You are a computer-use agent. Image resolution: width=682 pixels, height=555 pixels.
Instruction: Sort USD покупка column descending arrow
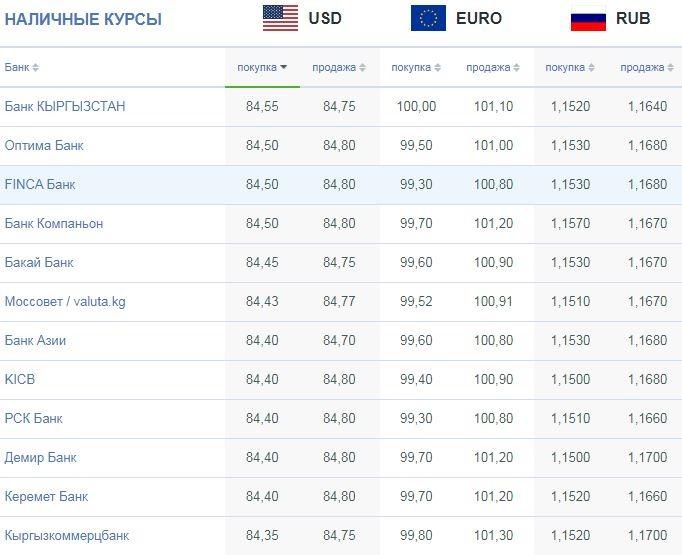pyautogui.click(x=284, y=67)
